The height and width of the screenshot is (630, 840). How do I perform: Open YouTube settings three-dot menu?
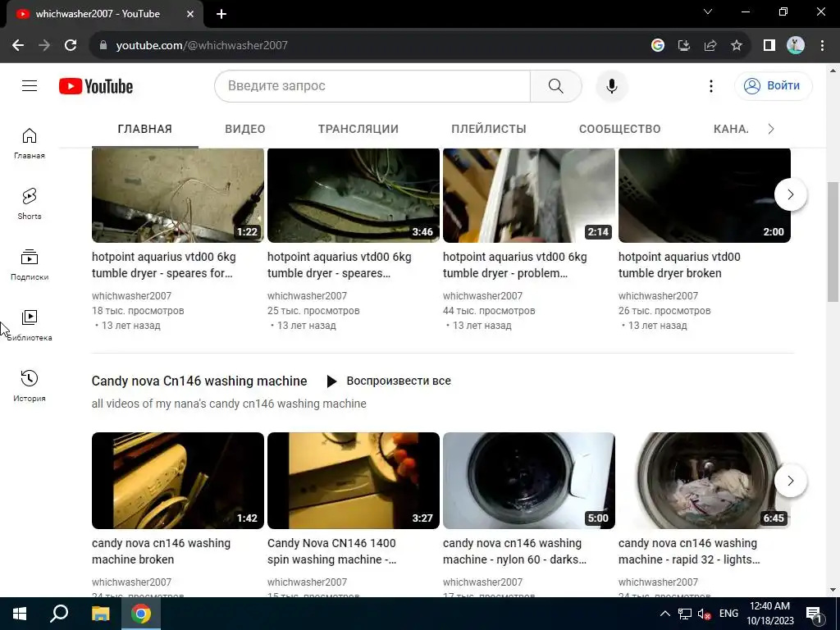[x=711, y=85]
